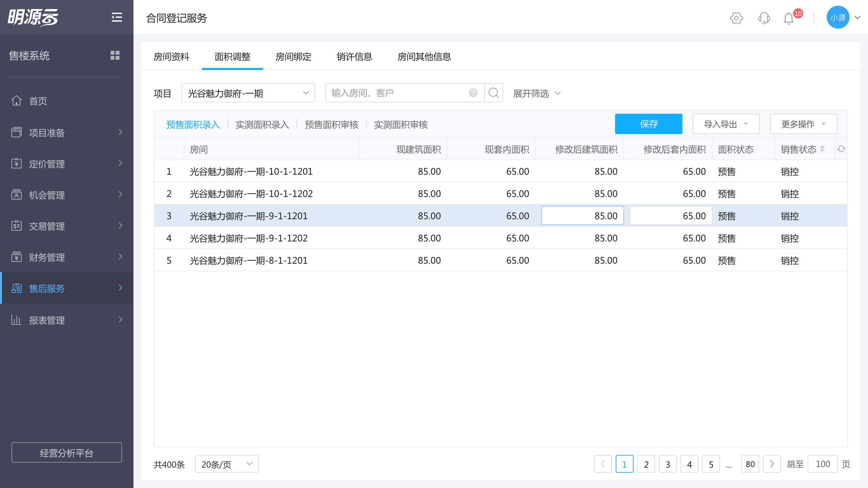Switch to 房间资料 tab
The height and width of the screenshot is (488, 868).
[x=171, y=57]
